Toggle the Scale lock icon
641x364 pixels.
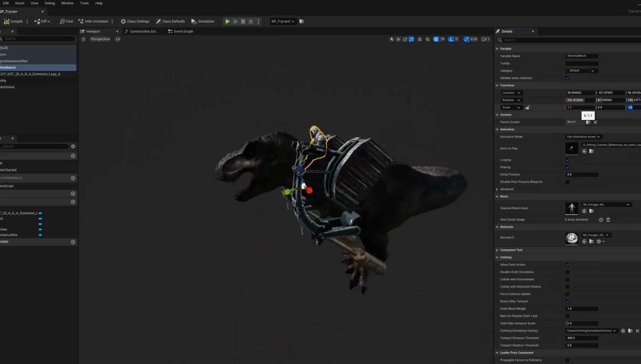[x=527, y=108]
